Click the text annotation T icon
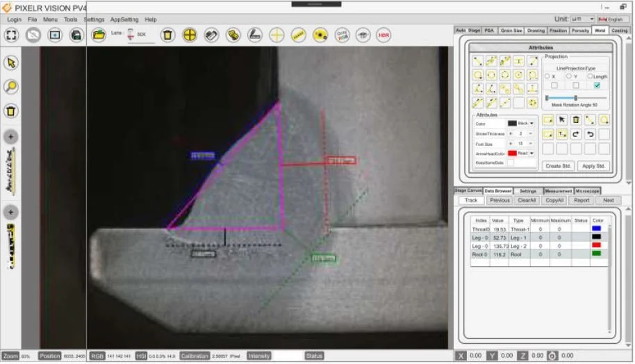Image resolution: width=635 pixels, height=364 pixels. tap(561, 134)
